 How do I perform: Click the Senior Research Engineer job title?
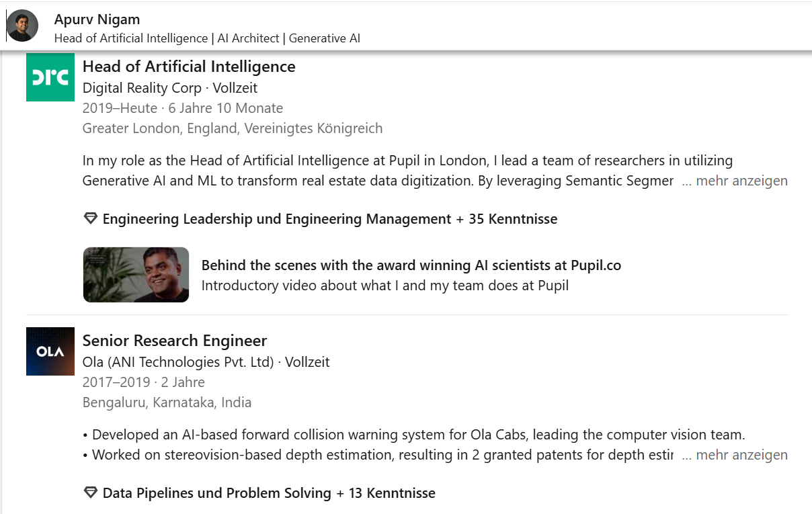click(x=175, y=341)
